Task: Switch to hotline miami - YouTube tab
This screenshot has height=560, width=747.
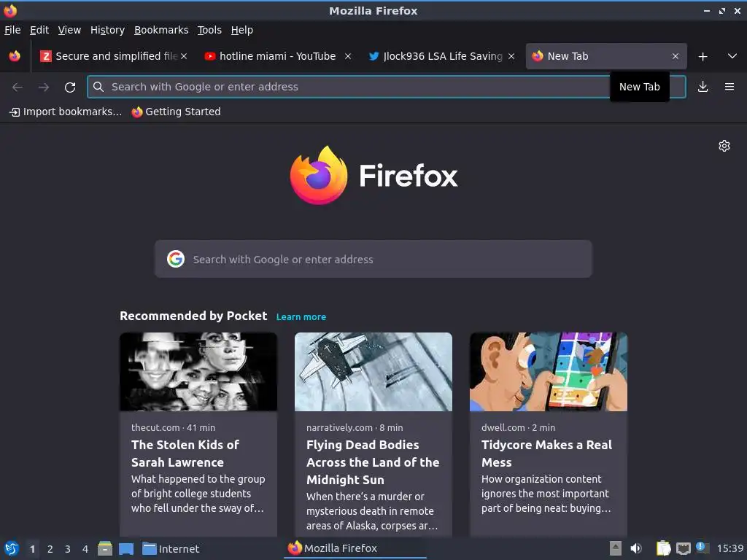Action: point(278,56)
